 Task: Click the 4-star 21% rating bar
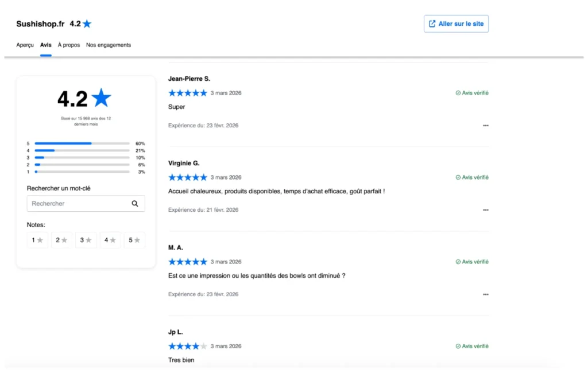click(x=82, y=150)
